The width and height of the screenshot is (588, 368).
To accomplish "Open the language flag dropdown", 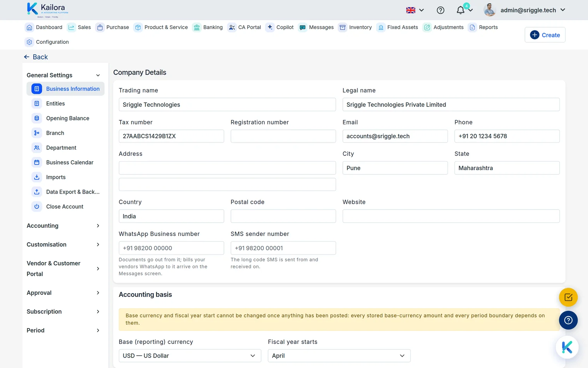I will [x=415, y=10].
